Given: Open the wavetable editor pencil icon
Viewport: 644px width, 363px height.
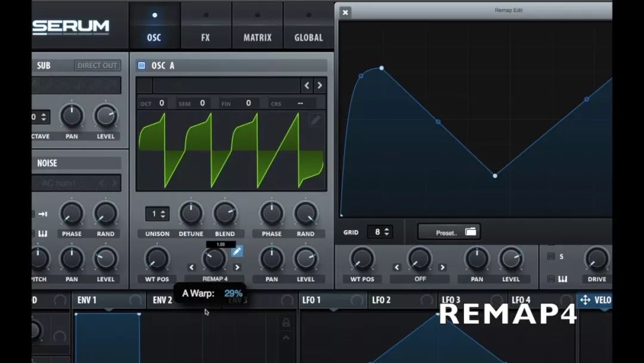Looking at the screenshot, I should [315, 121].
